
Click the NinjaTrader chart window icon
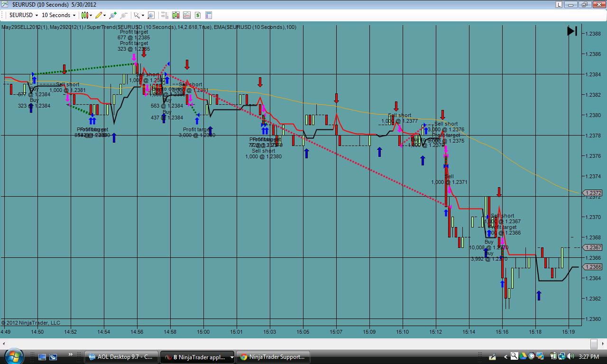[5, 4]
